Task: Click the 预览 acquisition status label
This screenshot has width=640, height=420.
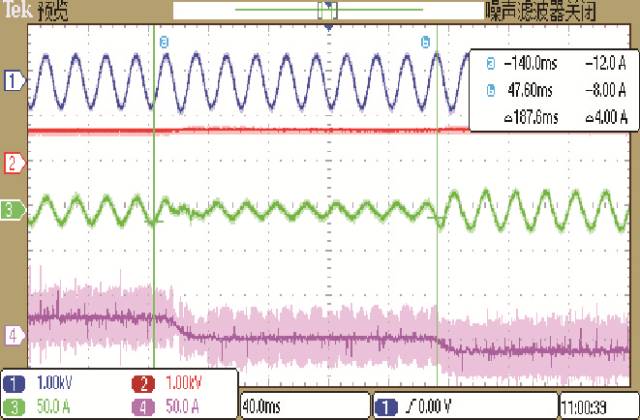Action: (x=52, y=10)
